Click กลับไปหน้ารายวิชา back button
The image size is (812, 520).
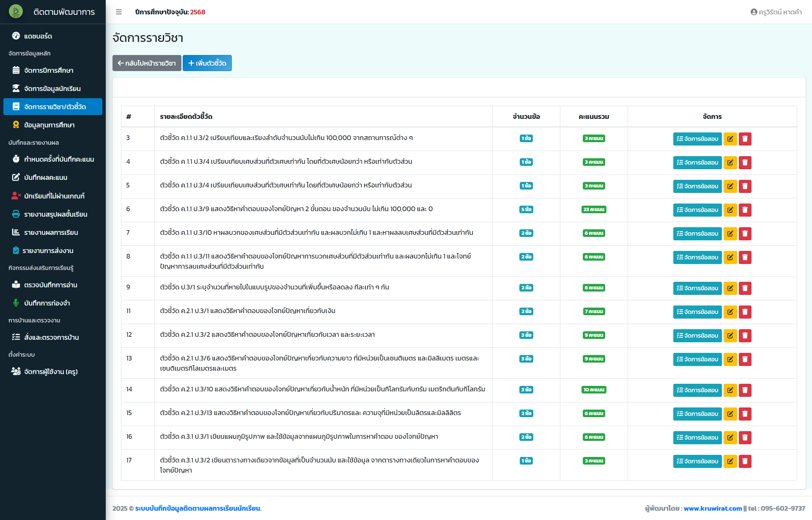click(147, 63)
